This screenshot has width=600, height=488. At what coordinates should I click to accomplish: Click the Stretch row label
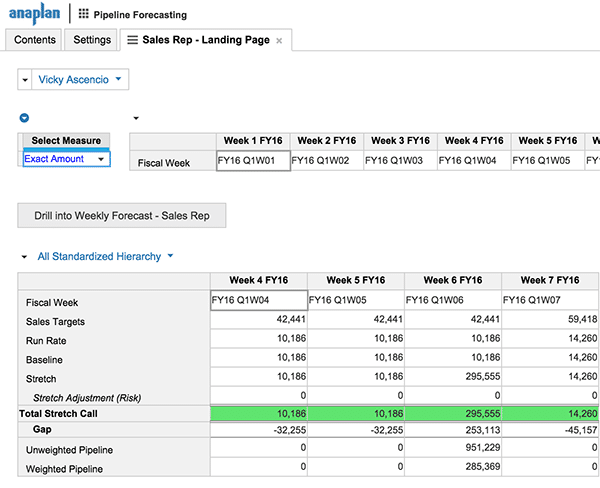pyautogui.click(x=41, y=379)
